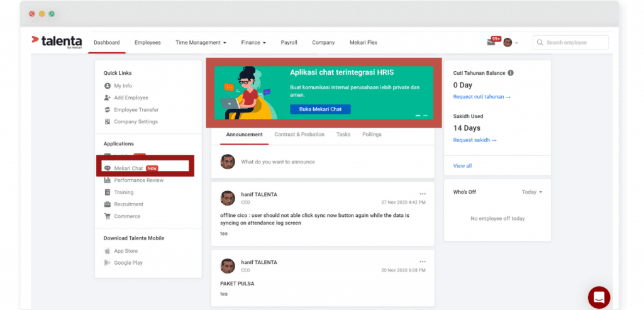
Task: Open the Payroll menu
Action: click(x=289, y=43)
